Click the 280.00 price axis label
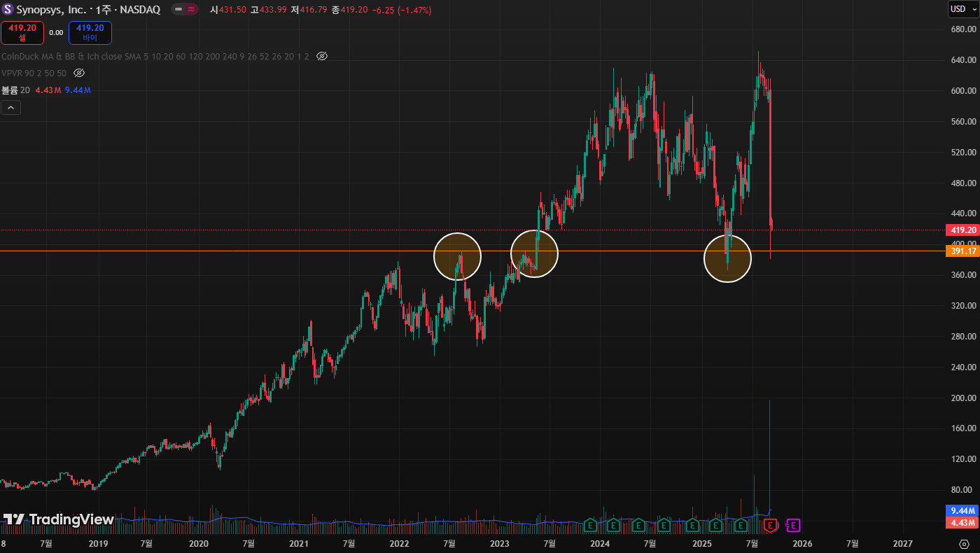980x553 pixels. [963, 337]
